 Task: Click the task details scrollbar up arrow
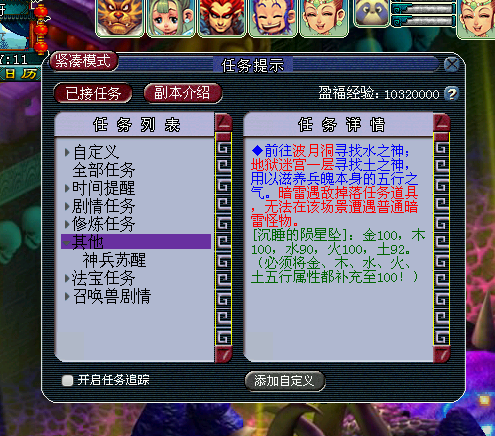pos(442,122)
